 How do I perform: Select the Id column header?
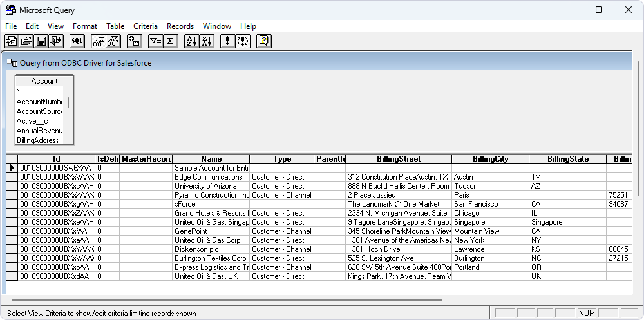(57, 159)
